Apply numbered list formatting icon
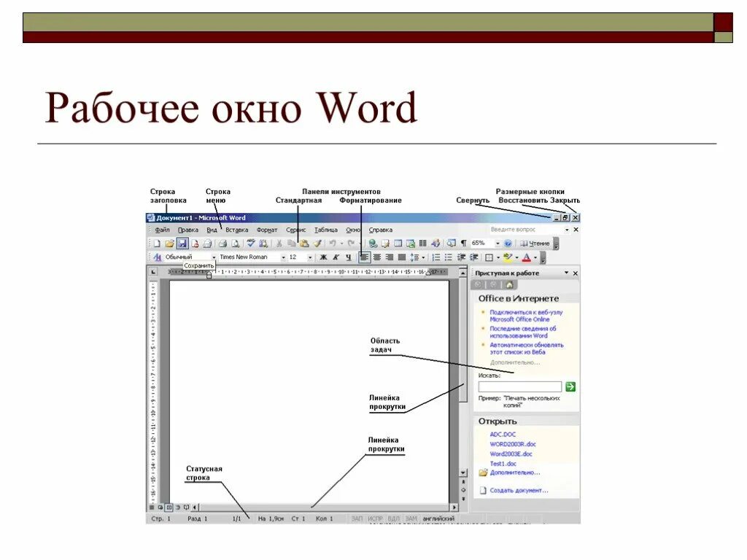 coord(436,257)
